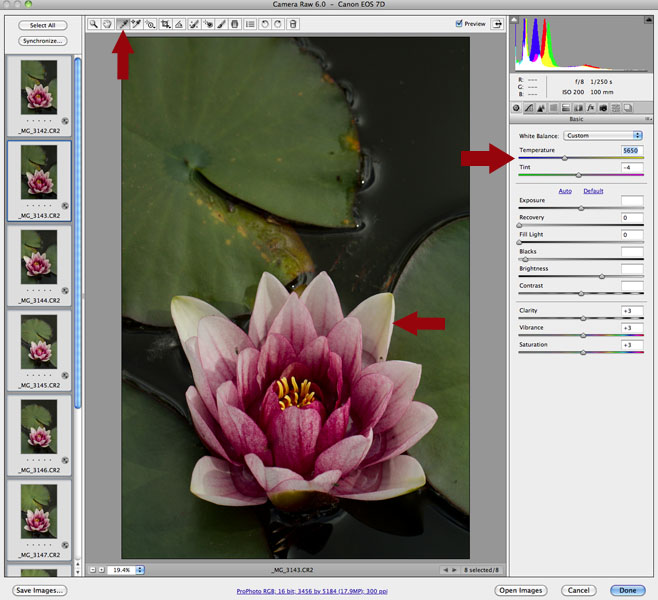Click the Temperature value field

[632, 150]
